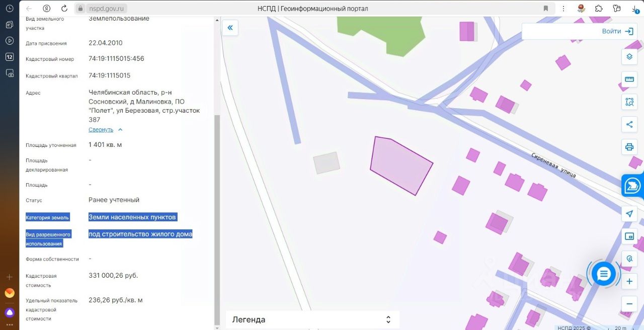Expand the Легенда dropdown
The width and height of the screenshot is (644, 330).
(x=312, y=319)
